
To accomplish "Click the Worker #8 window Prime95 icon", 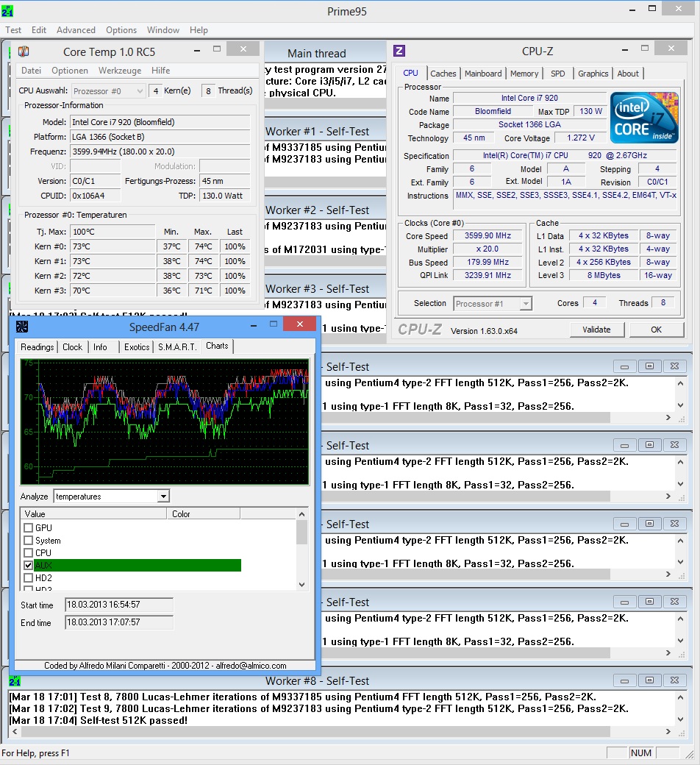I will 15,680.
